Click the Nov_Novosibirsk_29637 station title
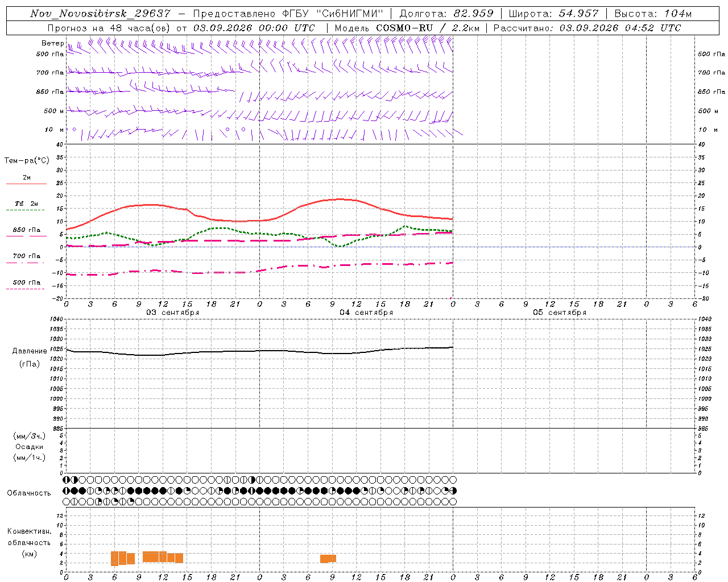This screenshot has width=728, height=582. click(100, 14)
